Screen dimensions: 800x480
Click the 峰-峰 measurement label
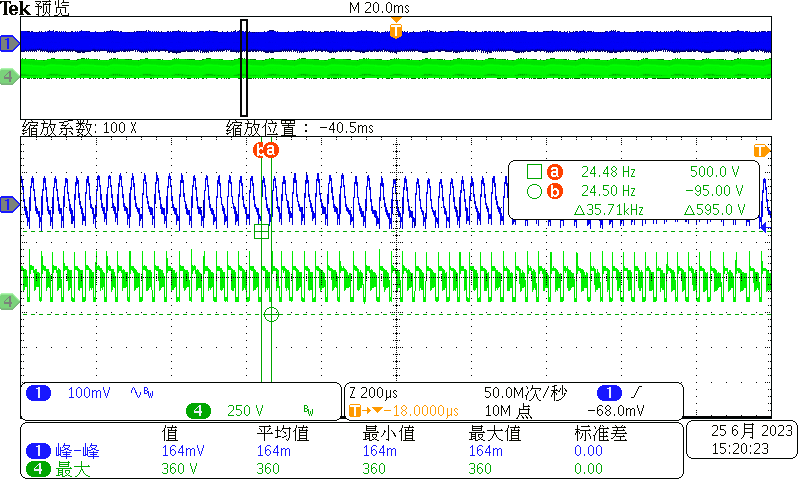78,451
